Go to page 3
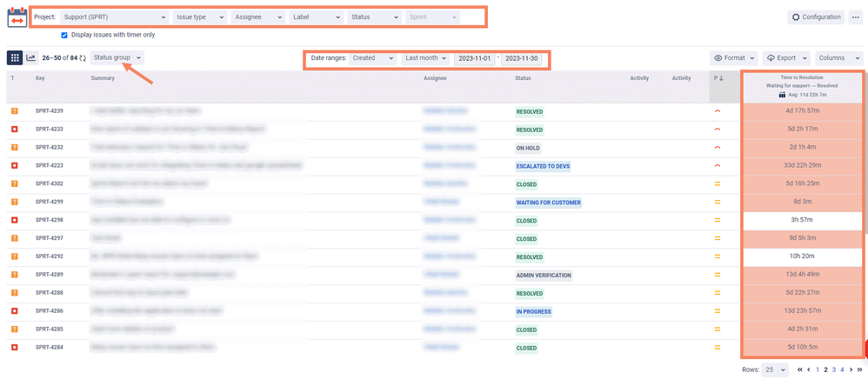 834,369
